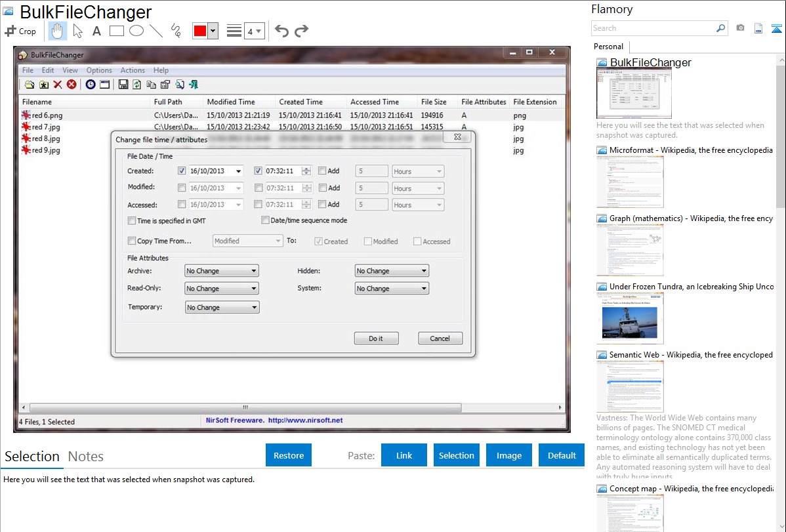Undo the last annotation
This screenshot has height=532, width=786.
click(281, 31)
